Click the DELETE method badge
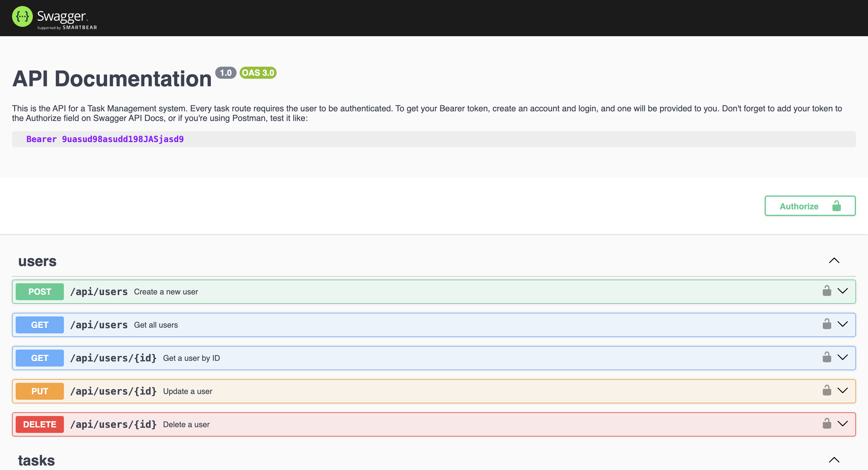Viewport: 868px width, 470px height. [x=40, y=424]
